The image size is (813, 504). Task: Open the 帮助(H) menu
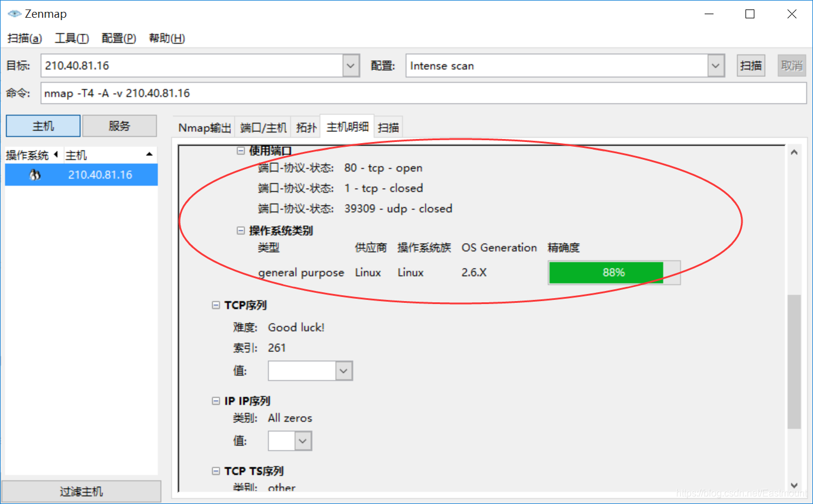tap(167, 38)
